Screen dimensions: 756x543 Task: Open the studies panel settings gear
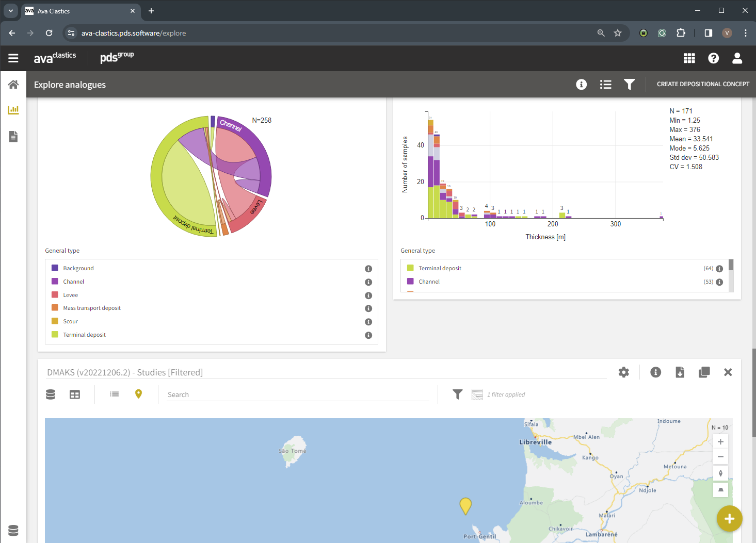[x=623, y=372]
